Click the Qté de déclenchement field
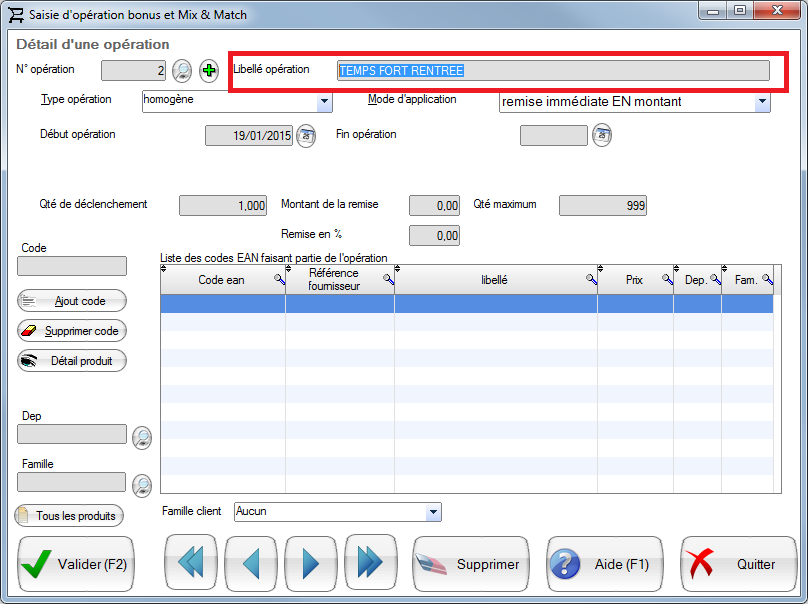Viewport: 808px width, 604px height. 223,205
